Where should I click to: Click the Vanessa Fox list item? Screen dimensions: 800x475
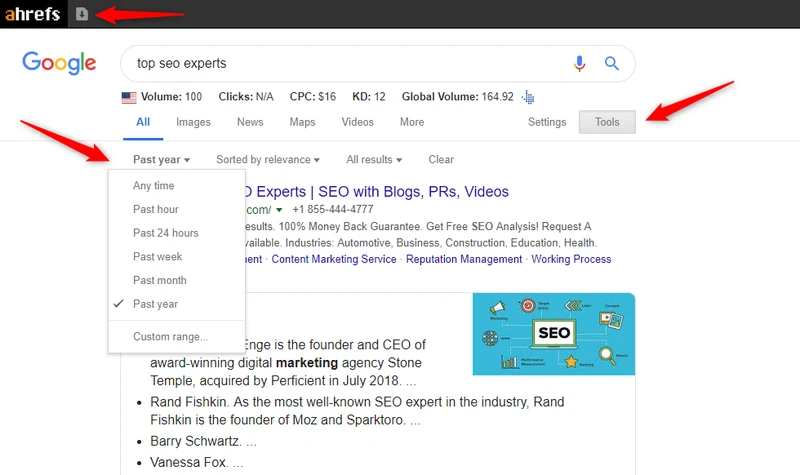[x=196, y=462]
